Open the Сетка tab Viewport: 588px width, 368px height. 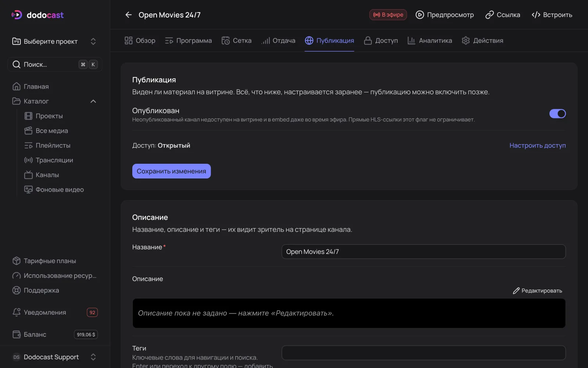pyautogui.click(x=237, y=40)
